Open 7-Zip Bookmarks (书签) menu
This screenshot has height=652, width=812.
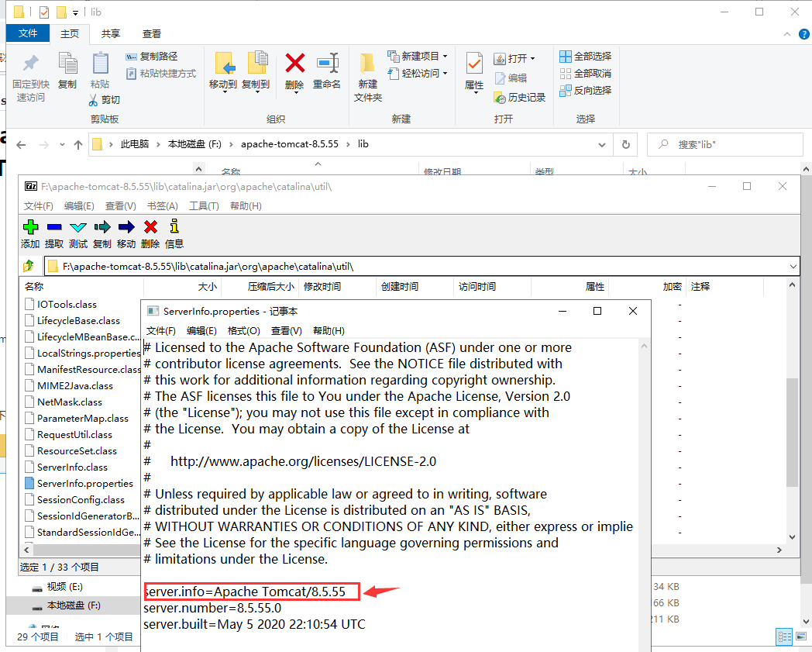[163, 206]
